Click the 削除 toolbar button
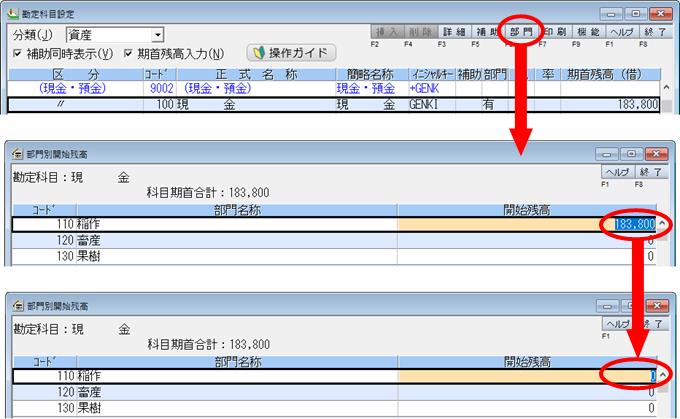Viewport: 680px width, 419px height. point(420,32)
